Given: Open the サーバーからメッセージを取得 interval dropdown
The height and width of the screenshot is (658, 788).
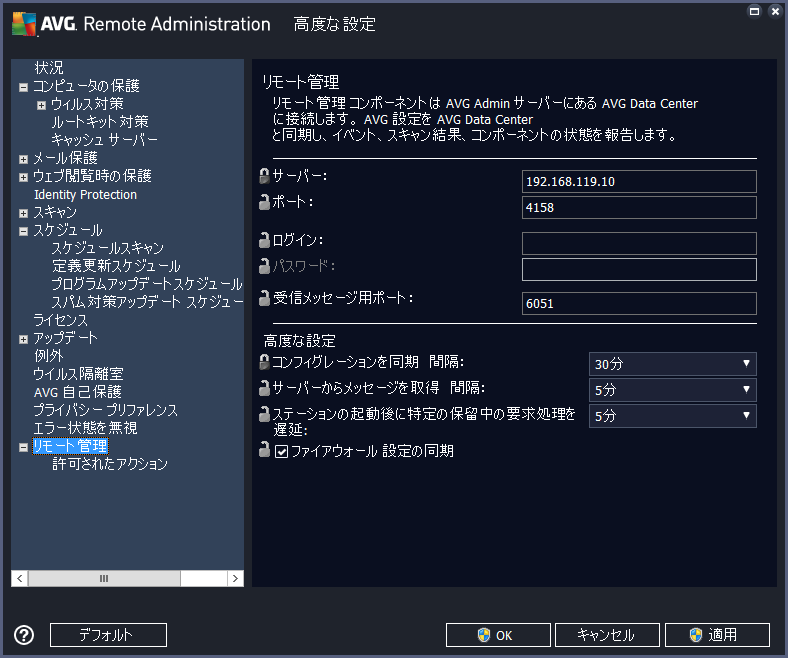Looking at the screenshot, I should point(672,390).
